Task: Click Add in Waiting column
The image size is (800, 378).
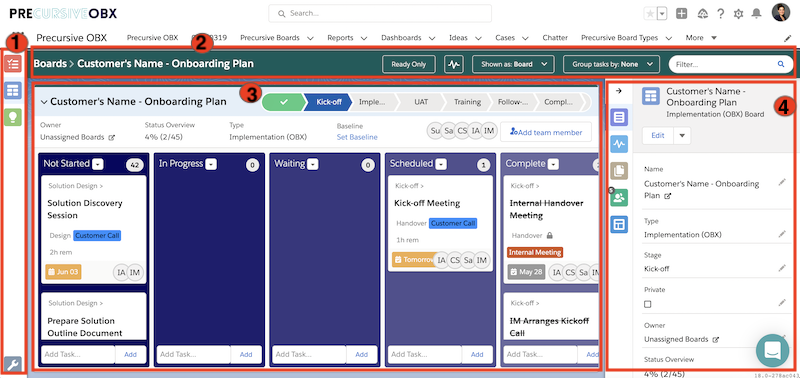Action: [362, 355]
